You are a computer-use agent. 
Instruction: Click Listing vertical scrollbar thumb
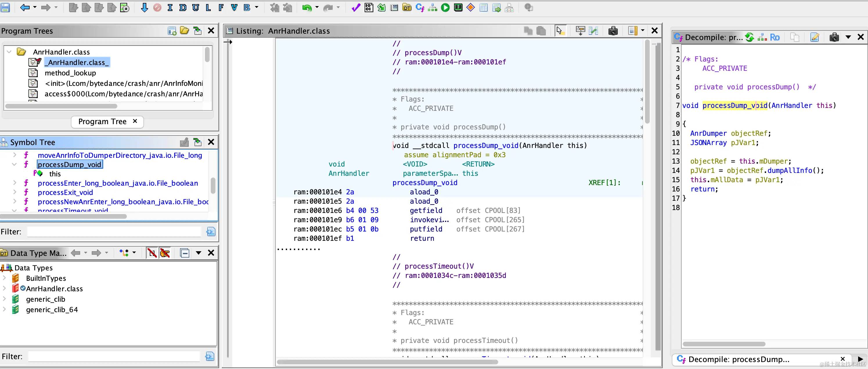647,81
